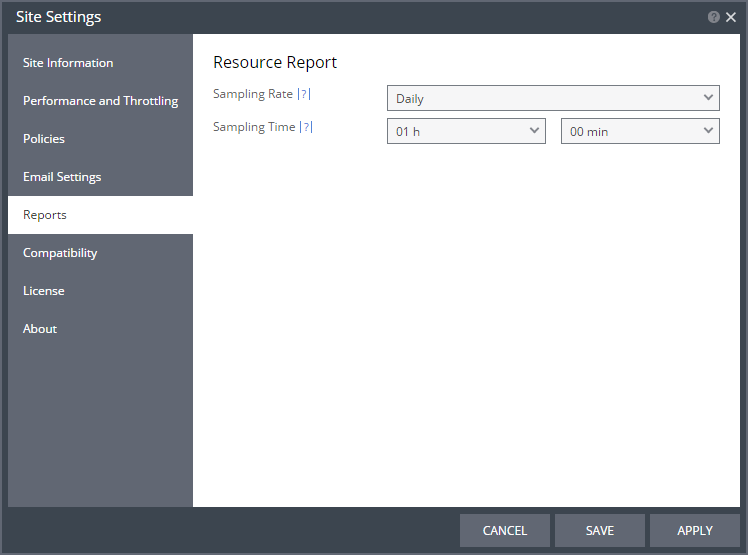748x555 pixels.
Task: Expand the 00 min minutes dropdown
Action: [640, 131]
